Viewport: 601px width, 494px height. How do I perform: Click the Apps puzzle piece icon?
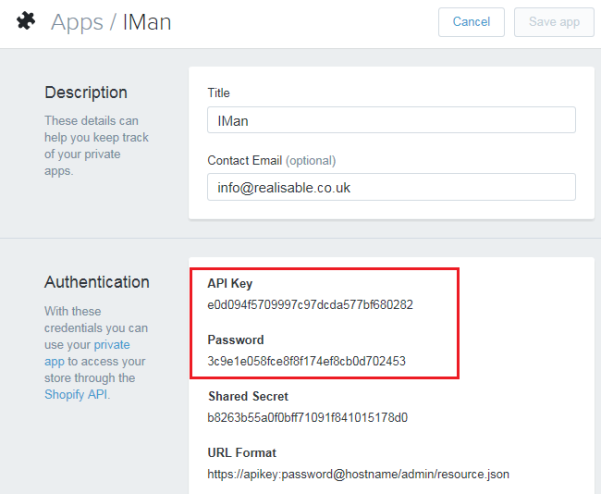(x=26, y=21)
